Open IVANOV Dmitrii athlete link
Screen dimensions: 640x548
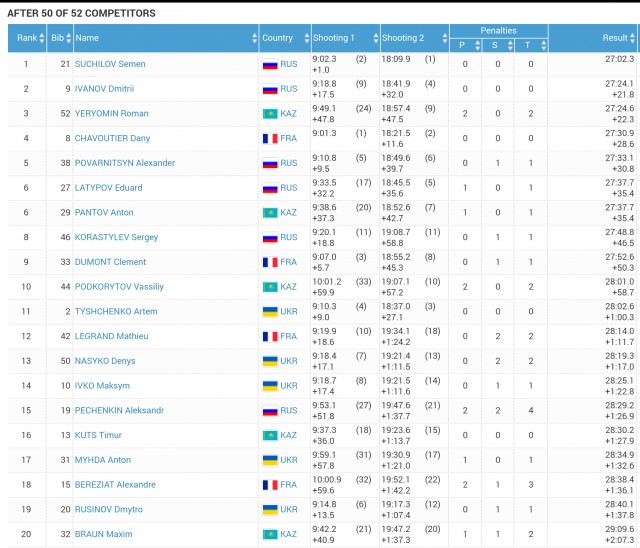click(x=104, y=89)
